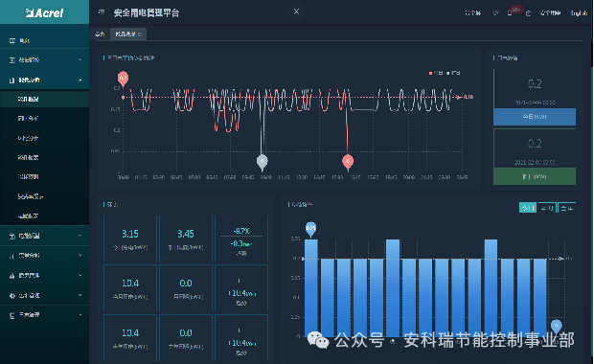The image size is (594, 364).
Task: Click the blue max pin above the first bar
Action: 310,229
